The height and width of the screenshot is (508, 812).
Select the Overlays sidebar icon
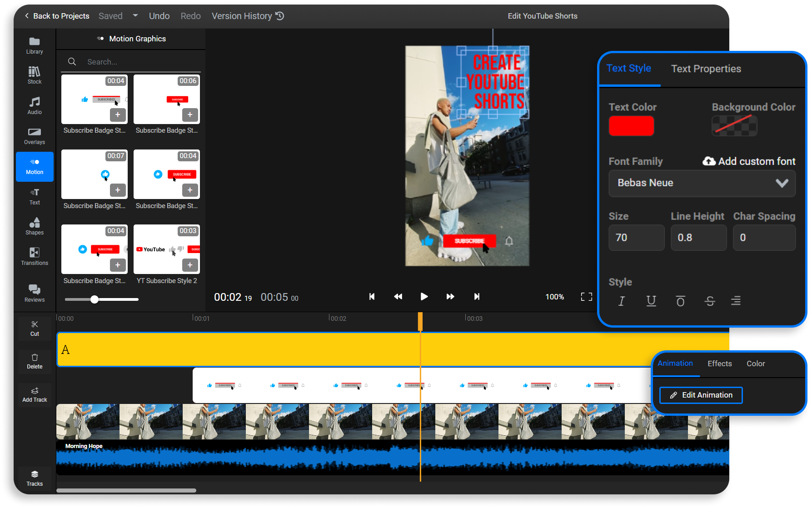pyautogui.click(x=35, y=136)
